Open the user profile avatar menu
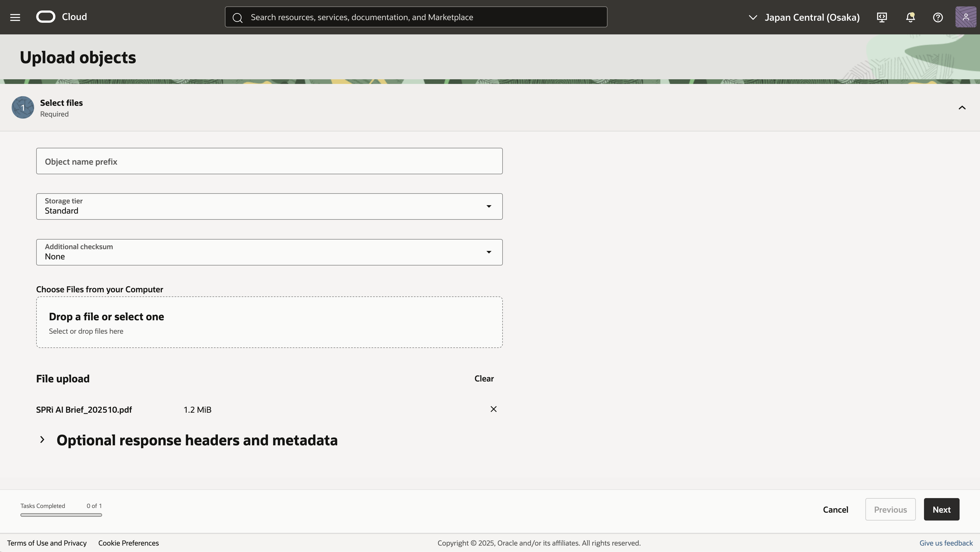 (x=965, y=17)
